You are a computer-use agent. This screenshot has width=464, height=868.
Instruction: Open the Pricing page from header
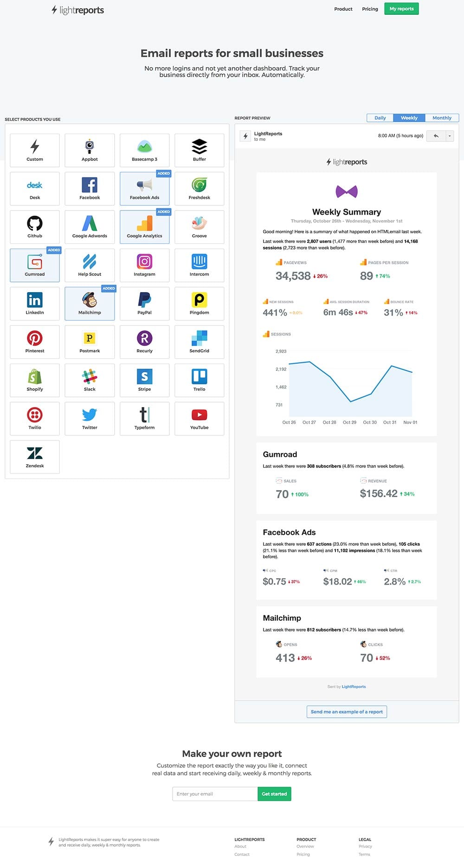point(370,9)
